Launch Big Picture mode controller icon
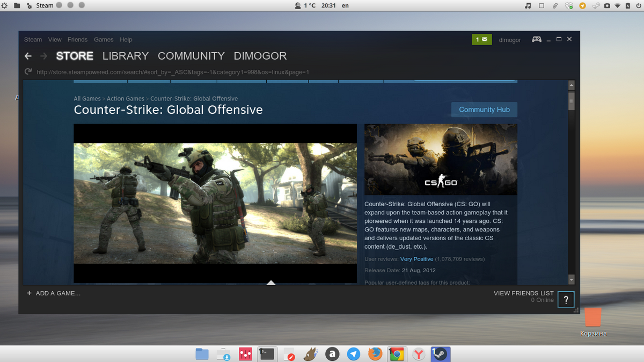This screenshot has height=362, width=644. [x=537, y=39]
